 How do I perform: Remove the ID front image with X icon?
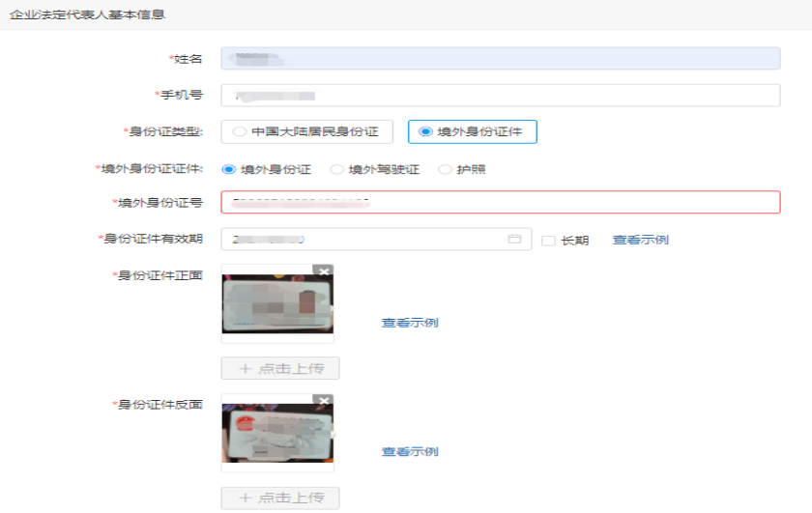pyautogui.click(x=325, y=271)
